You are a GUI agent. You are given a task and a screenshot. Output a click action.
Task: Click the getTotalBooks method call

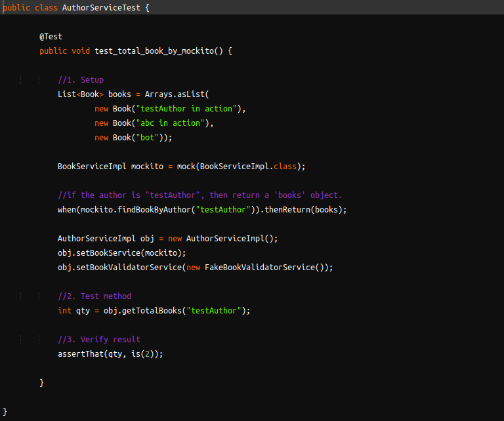click(x=150, y=311)
